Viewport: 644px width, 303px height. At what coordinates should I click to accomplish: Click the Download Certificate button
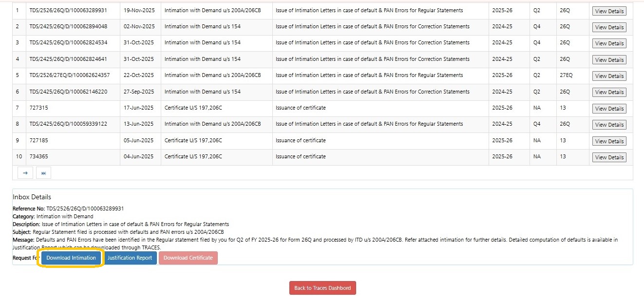pos(188,258)
